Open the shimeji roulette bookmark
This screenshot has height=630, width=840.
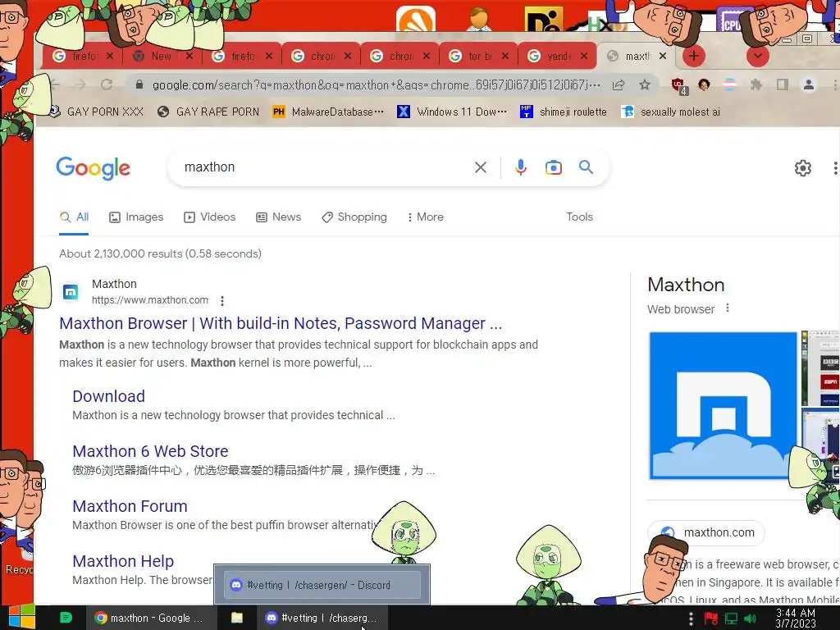click(564, 112)
